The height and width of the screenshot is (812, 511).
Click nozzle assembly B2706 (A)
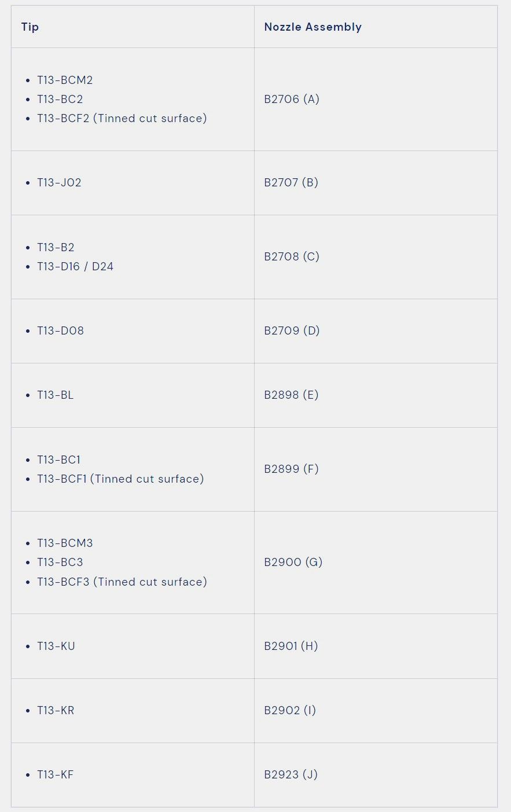292,99
